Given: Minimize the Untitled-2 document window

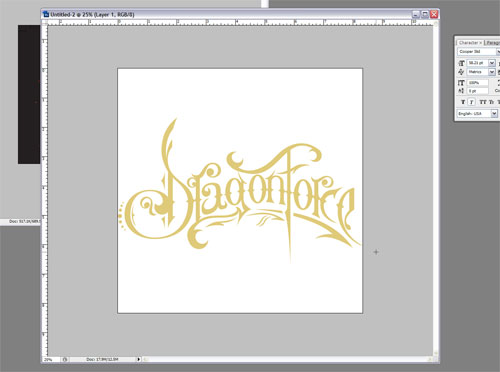Looking at the screenshot, I should pos(415,14).
